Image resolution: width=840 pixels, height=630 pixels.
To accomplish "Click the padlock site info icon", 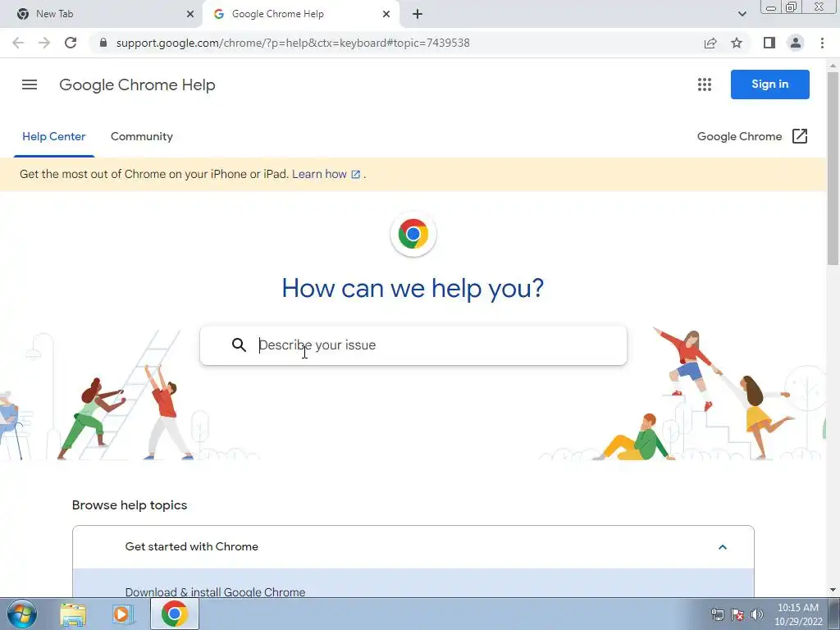I will (103, 43).
